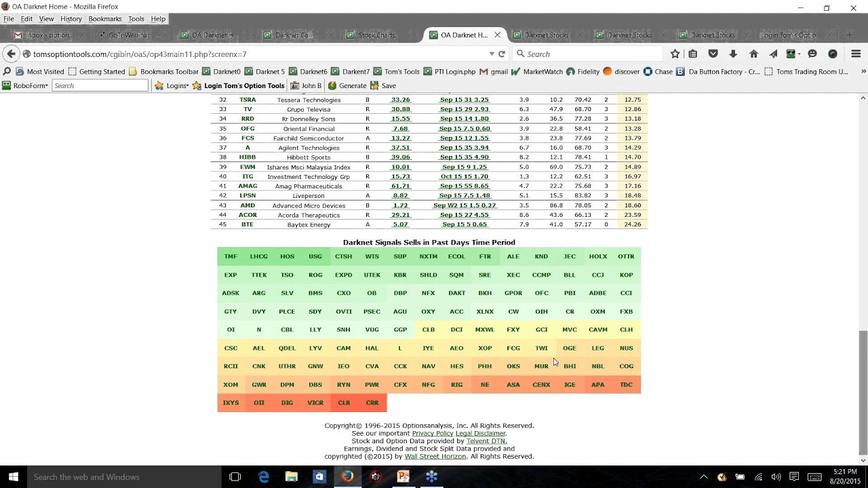
Task: Open the bookmarks list icon
Action: tap(693, 54)
